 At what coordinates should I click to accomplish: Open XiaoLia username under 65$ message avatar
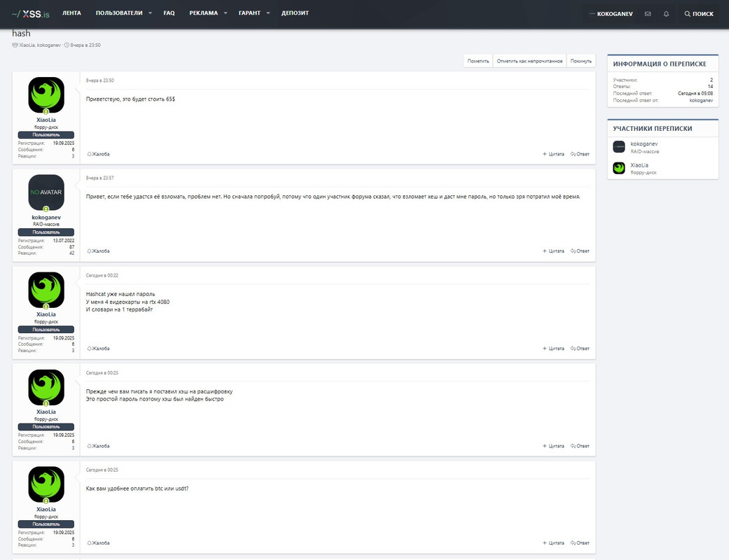click(46, 120)
